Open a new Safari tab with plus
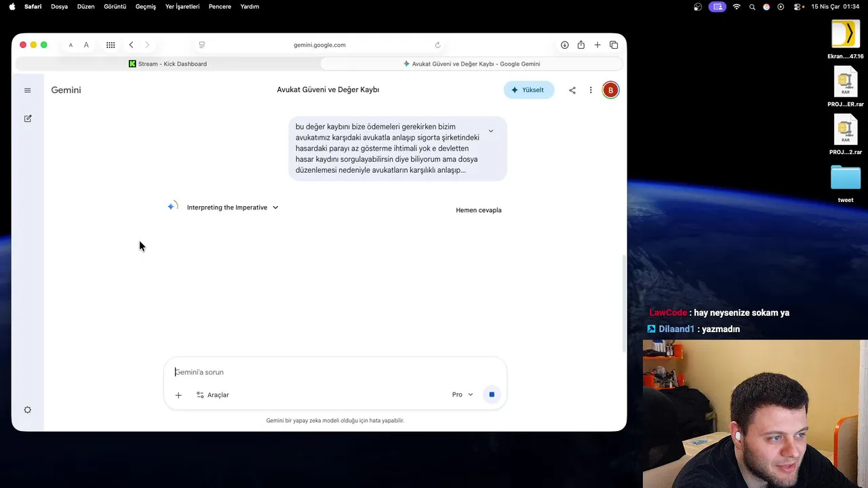Image resolution: width=868 pixels, height=488 pixels. point(597,45)
